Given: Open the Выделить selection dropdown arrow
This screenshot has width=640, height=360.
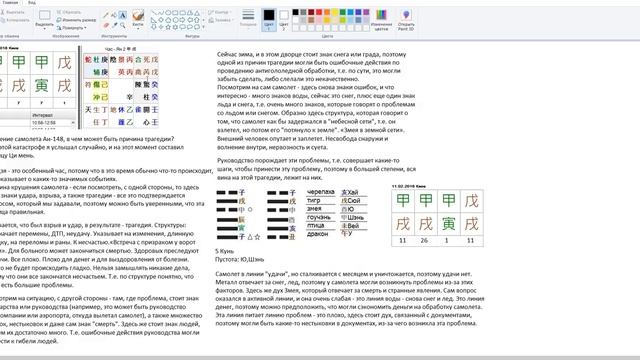Looking at the screenshot, I should (x=44, y=29).
